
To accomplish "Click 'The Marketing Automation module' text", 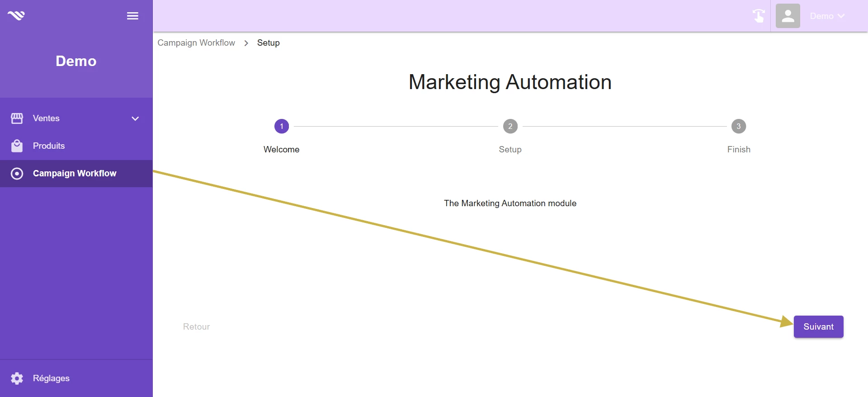I will click(x=510, y=203).
